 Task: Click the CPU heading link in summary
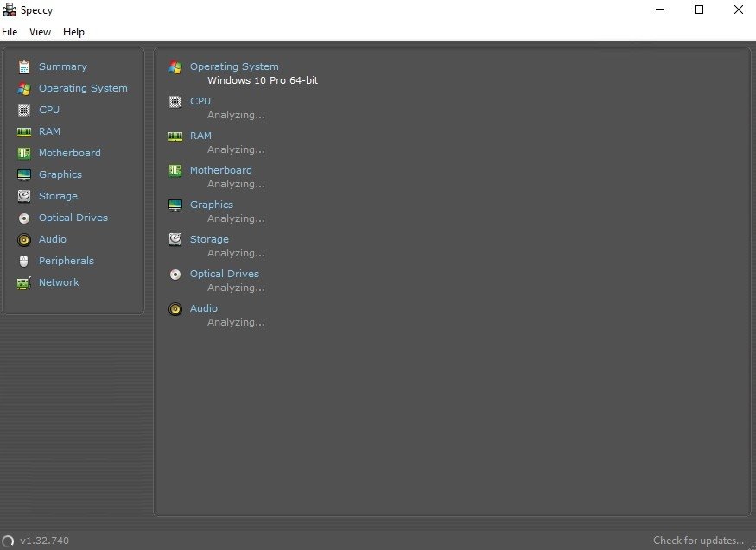coord(200,101)
